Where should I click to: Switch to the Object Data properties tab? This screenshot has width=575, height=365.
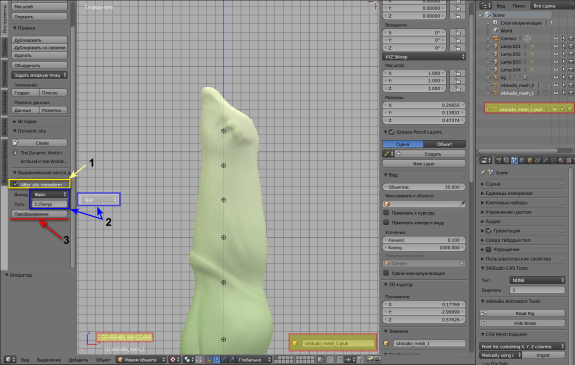(x=553, y=160)
